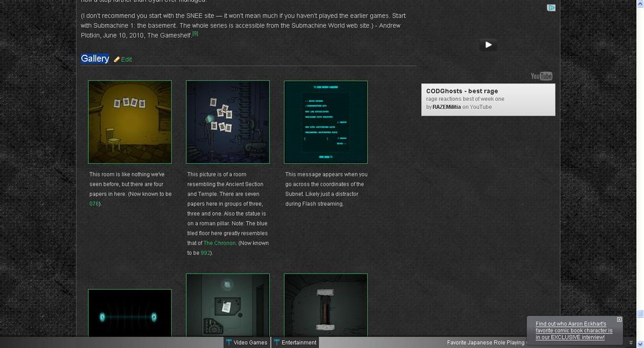Click the Entertainment hub icon
Image resolution: width=644 pixels, height=348 pixels.
pos(277,342)
